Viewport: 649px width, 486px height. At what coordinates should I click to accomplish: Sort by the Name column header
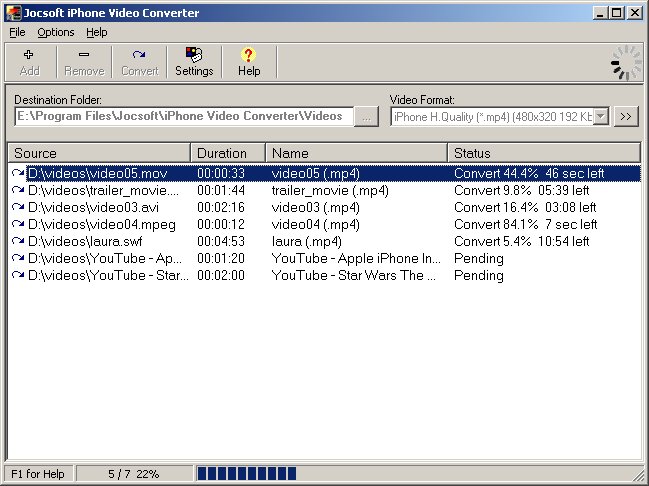click(x=357, y=153)
